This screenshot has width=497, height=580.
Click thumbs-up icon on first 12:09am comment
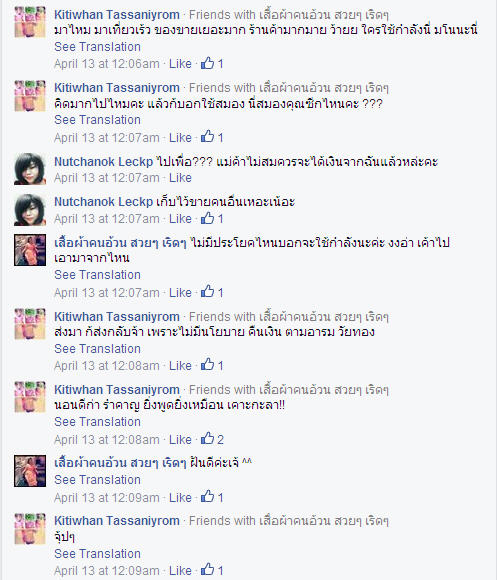[207, 496]
